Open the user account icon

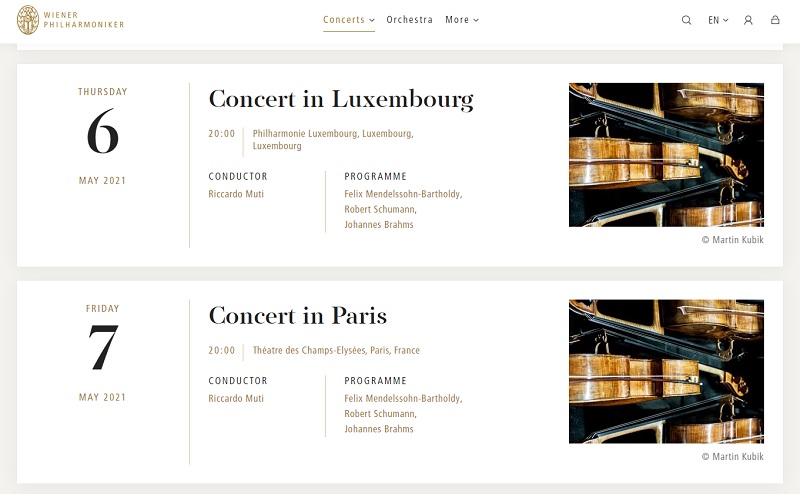click(748, 20)
